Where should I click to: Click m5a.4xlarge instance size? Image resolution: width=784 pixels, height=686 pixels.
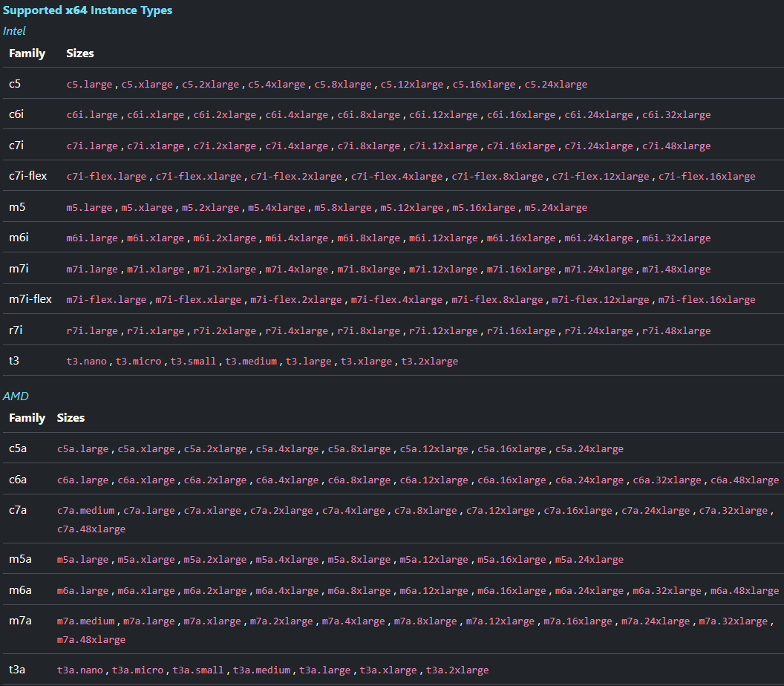coord(287,560)
